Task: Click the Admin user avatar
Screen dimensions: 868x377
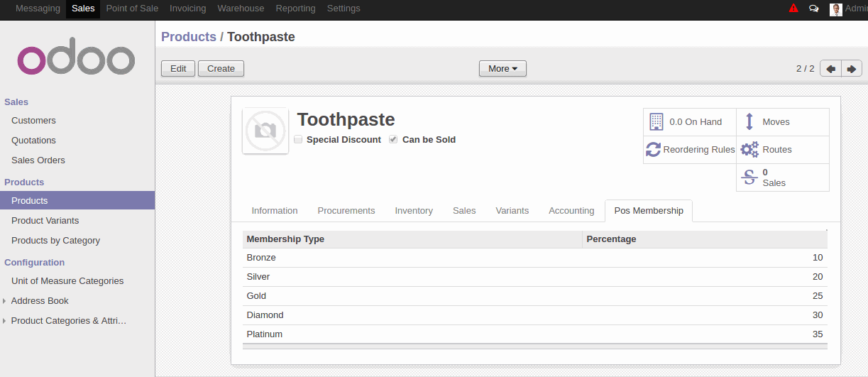Action: [836, 9]
